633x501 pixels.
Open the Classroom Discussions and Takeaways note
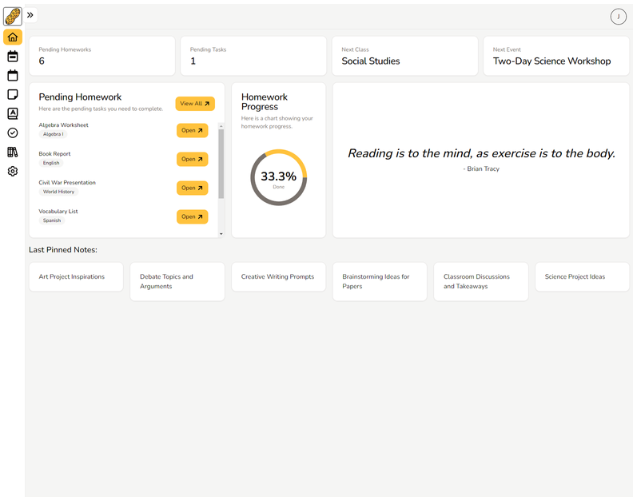point(481,282)
